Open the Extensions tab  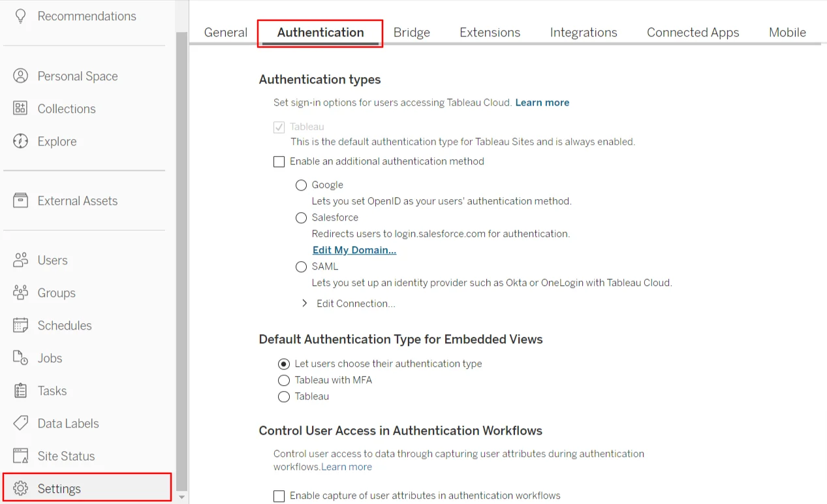pyautogui.click(x=490, y=32)
